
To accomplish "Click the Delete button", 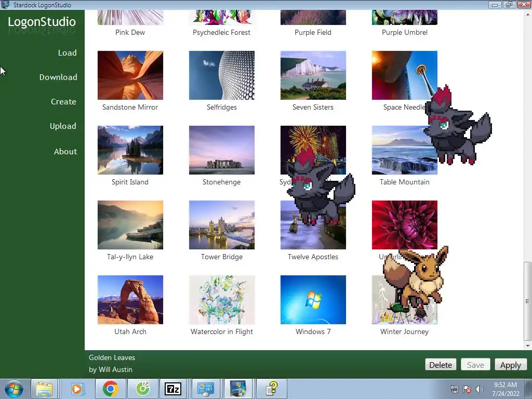I will pyautogui.click(x=441, y=365).
